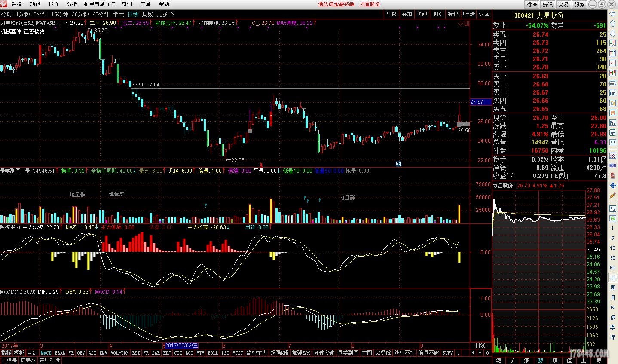Viewport: 618px width, 364px height.
Task: Click the wave indicator icon above RSI
Action: tap(613, 156)
